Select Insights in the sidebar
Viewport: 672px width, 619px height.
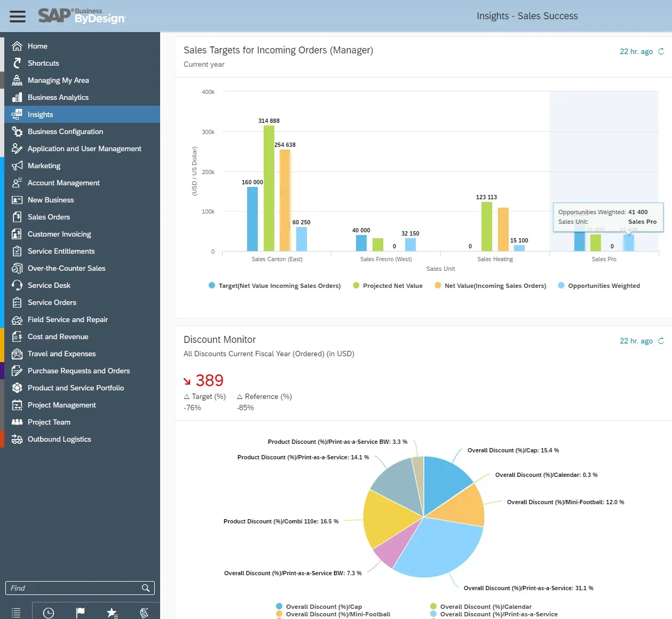pos(40,114)
